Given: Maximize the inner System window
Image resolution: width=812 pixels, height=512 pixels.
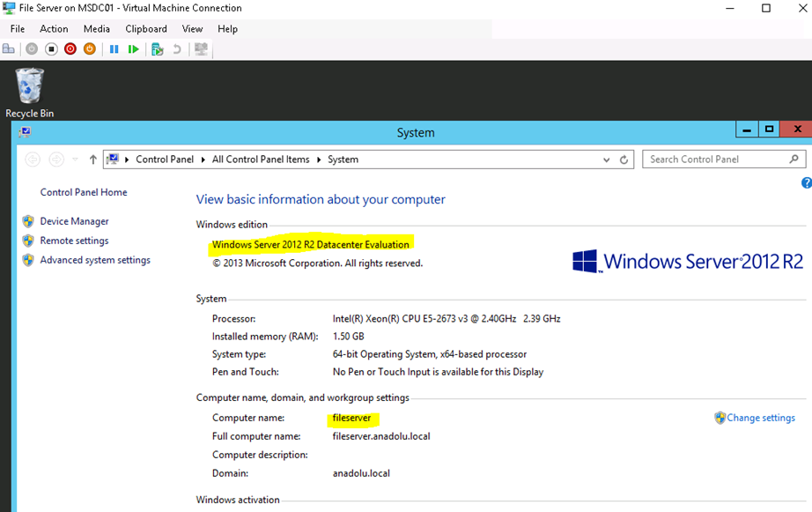Looking at the screenshot, I should pyautogui.click(x=769, y=130).
